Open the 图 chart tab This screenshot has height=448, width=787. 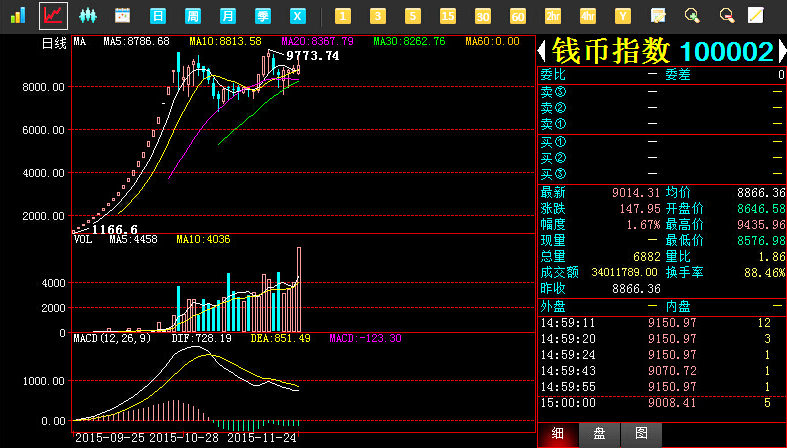(641, 434)
